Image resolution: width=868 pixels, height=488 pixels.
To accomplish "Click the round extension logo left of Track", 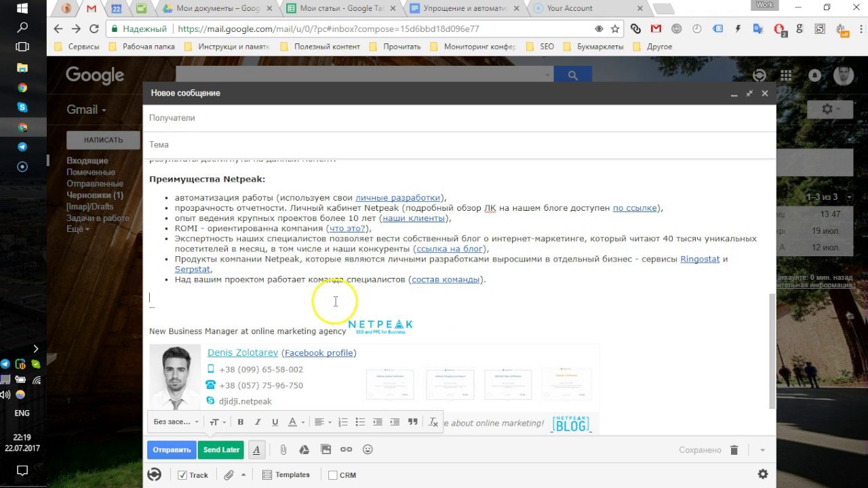I will tap(155, 474).
